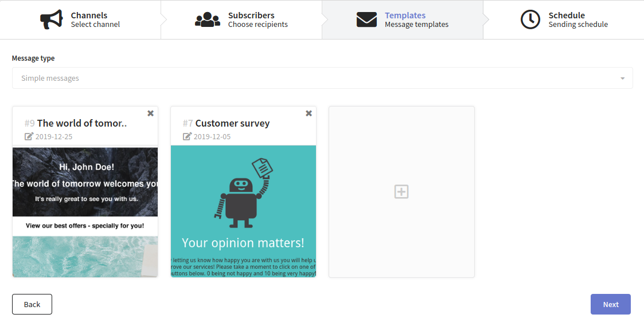Open Customer survey robot preview image
This screenshot has height=330, width=644.
point(244,211)
